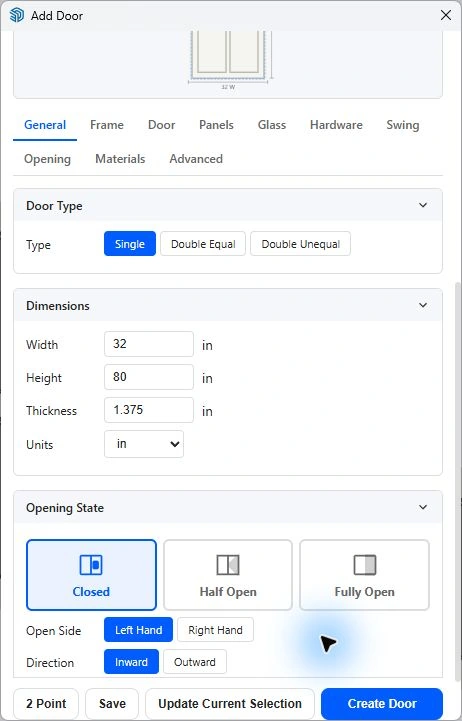Click the Height input field
462x721 pixels.
[149, 377]
